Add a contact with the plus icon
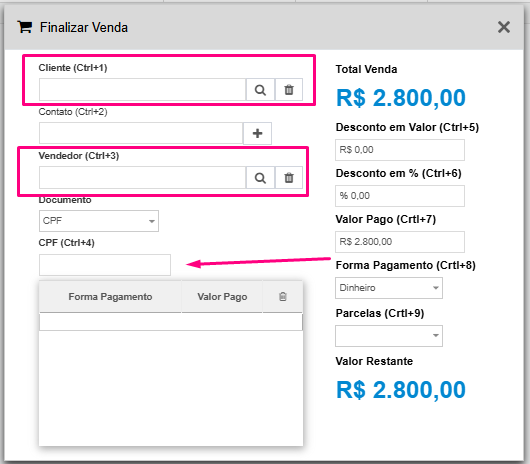Viewport: 530px width, 464px height. pos(257,133)
